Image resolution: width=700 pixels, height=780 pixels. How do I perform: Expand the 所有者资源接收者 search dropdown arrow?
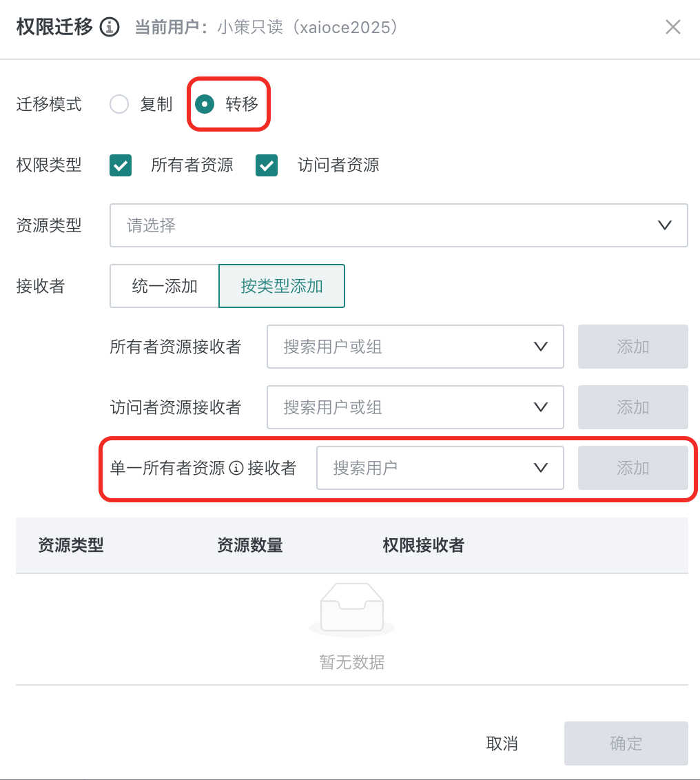pyautogui.click(x=541, y=346)
